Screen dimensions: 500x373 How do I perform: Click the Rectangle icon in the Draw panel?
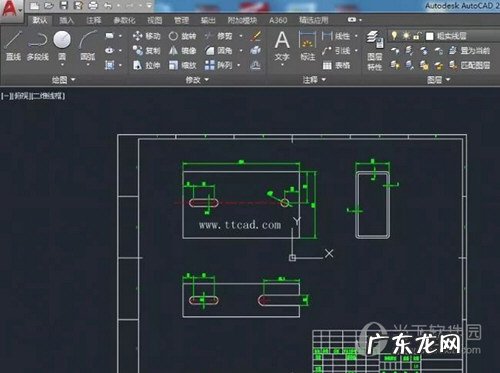109,36
